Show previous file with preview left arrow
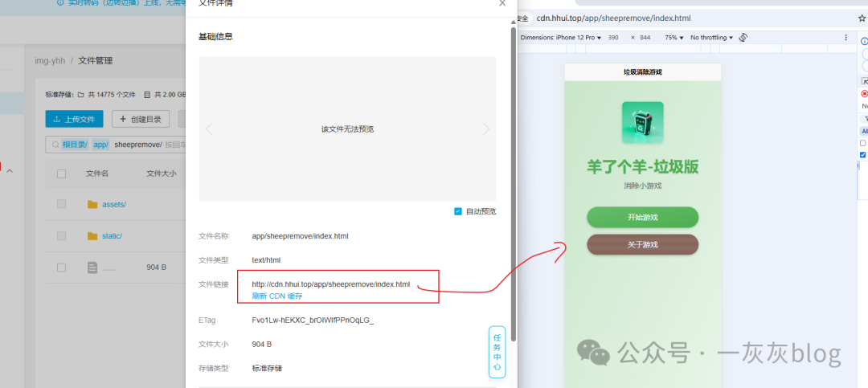868x388 pixels. [x=209, y=129]
